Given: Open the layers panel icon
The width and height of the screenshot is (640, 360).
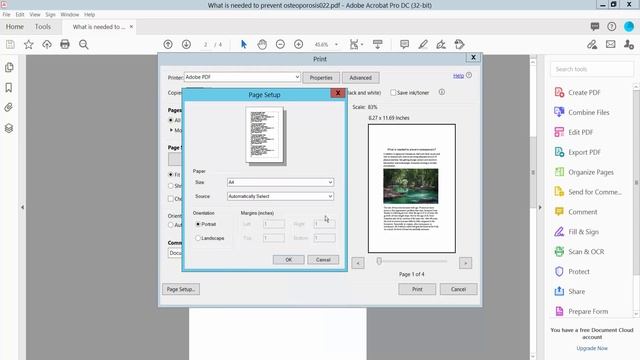Looking at the screenshot, I should point(9,128).
